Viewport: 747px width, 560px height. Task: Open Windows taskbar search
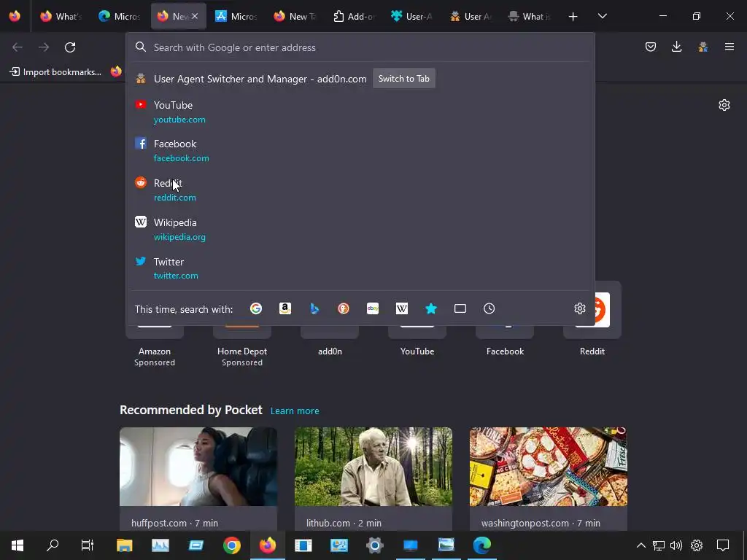click(x=53, y=545)
